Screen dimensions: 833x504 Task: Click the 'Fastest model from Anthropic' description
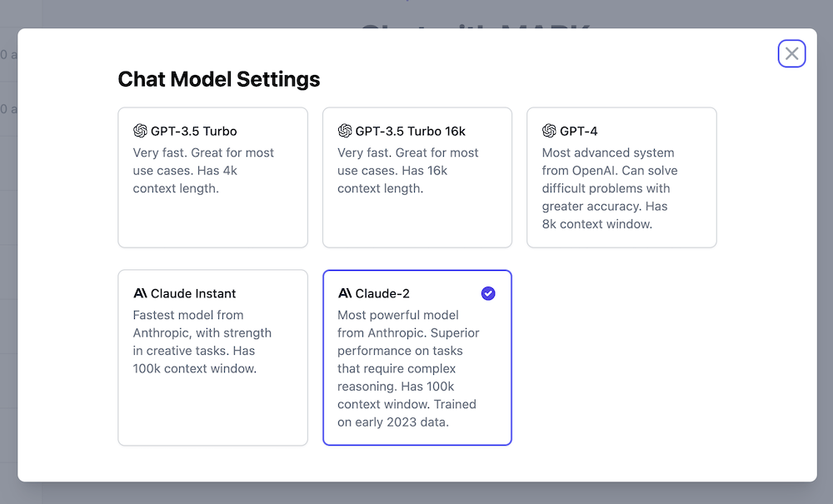[x=202, y=342]
